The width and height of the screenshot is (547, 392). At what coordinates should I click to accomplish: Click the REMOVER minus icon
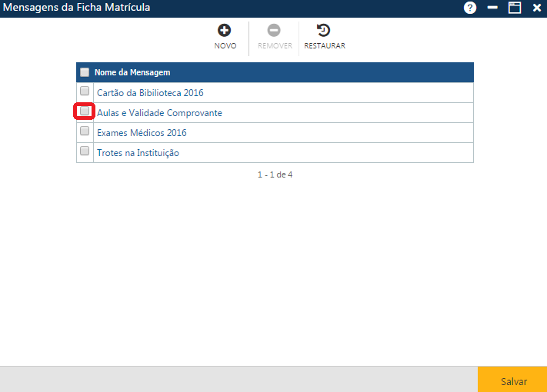(x=274, y=31)
